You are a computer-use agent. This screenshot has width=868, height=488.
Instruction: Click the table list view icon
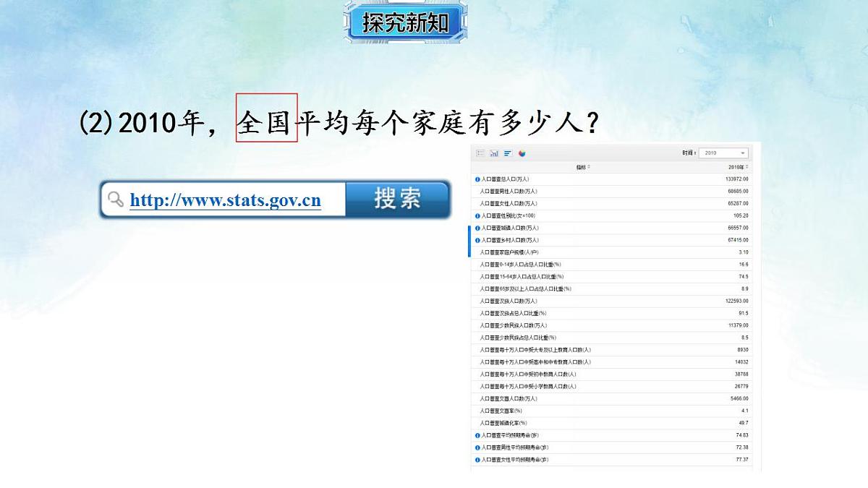(x=480, y=153)
